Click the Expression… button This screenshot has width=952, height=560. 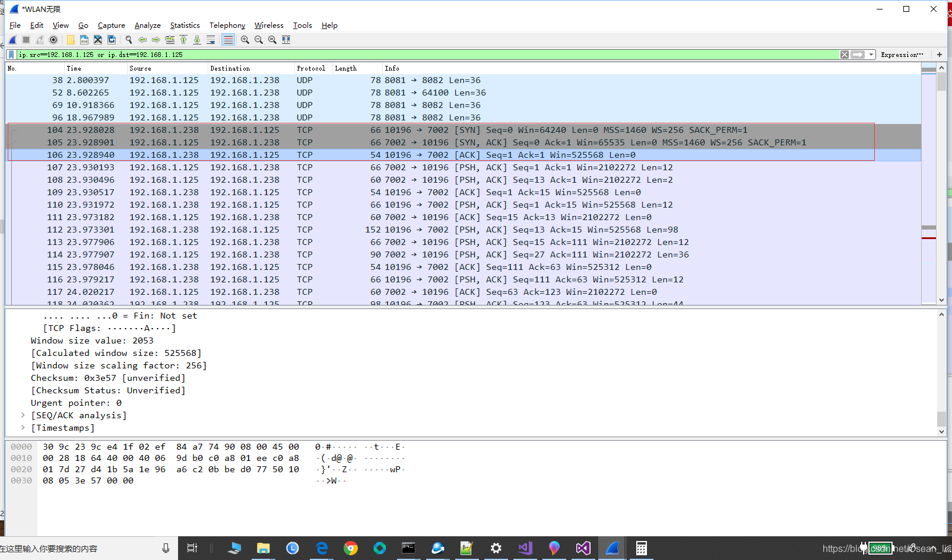(x=902, y=55)
